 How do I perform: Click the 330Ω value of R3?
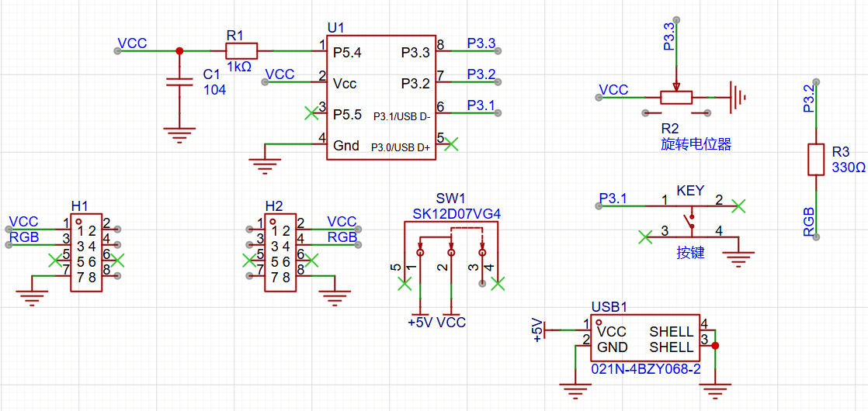coord(849,168)
